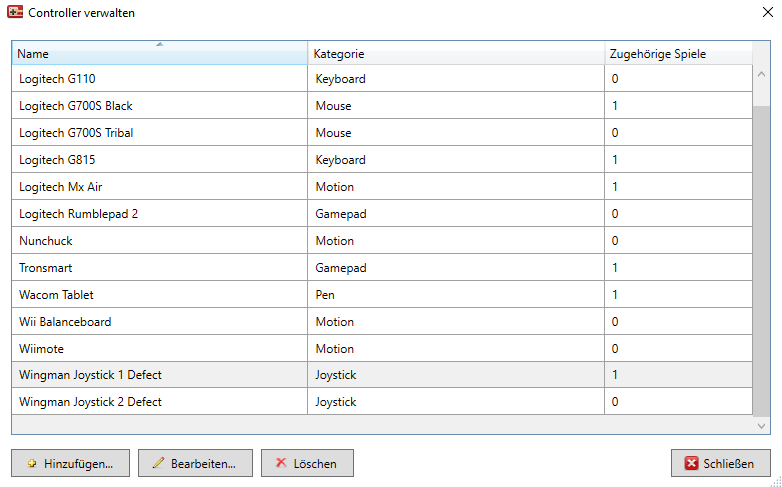Image resolution: width=782 pixels, height=487 pixels.
Task: Select the Logitech G110 row
Action: [x=382, y=78]
